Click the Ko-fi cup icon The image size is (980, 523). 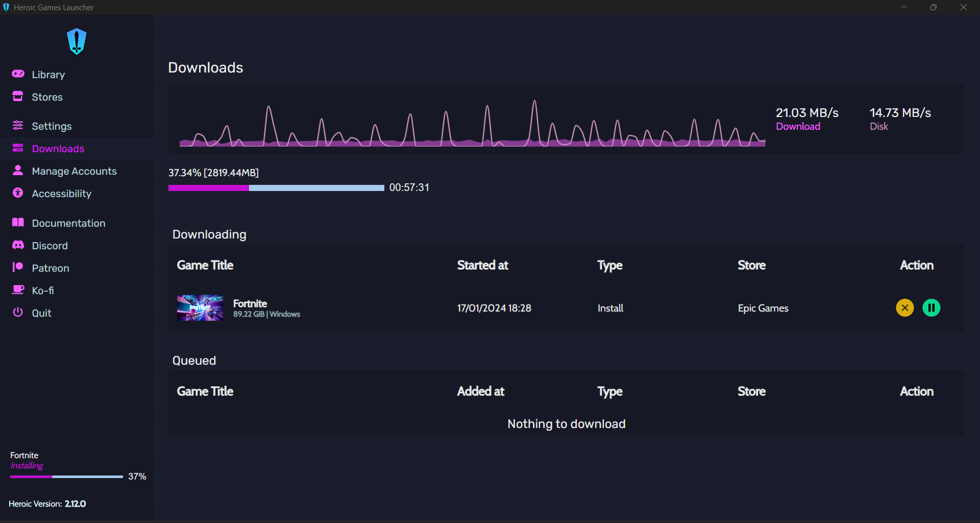[18, 290]
